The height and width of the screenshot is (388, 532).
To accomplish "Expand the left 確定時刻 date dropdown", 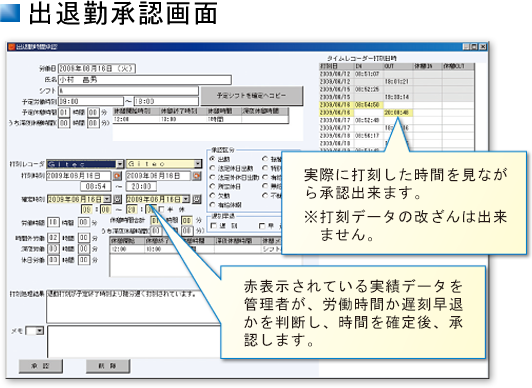I will [107, 199].
